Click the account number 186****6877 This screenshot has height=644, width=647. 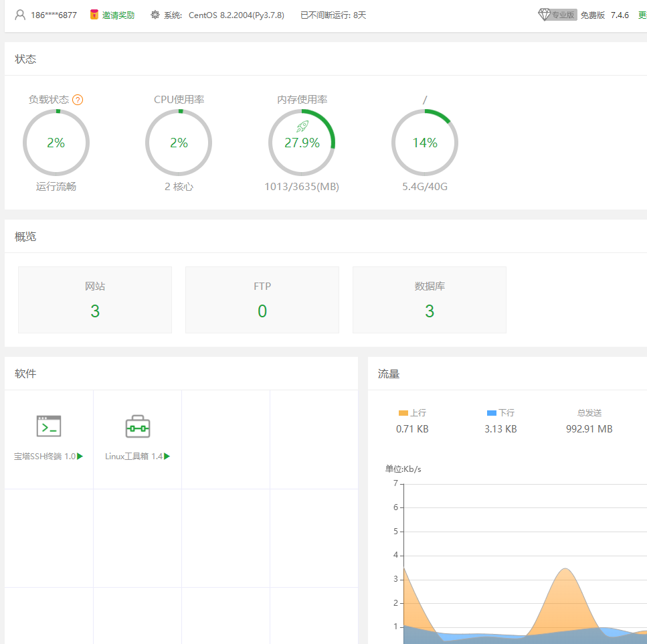click(x=54, y=15)
